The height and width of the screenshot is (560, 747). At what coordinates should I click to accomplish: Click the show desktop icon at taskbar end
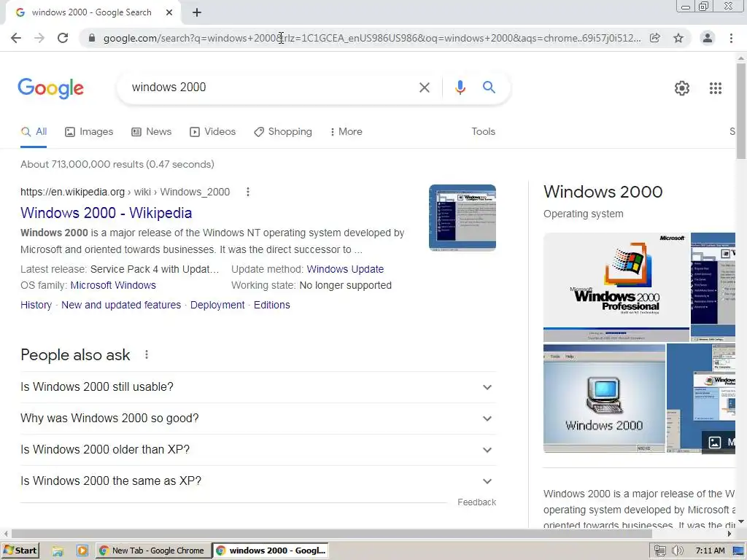coord(738,551)
